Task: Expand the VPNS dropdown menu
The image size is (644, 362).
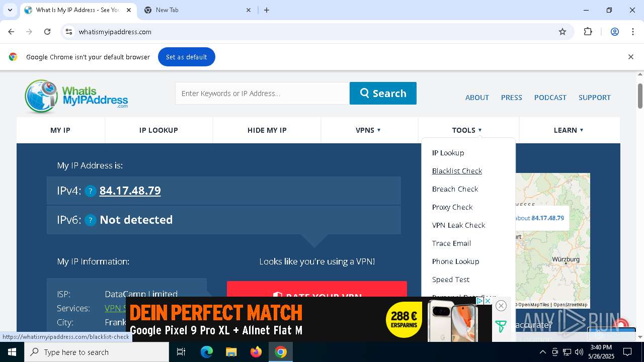Action: pos(368,130)
